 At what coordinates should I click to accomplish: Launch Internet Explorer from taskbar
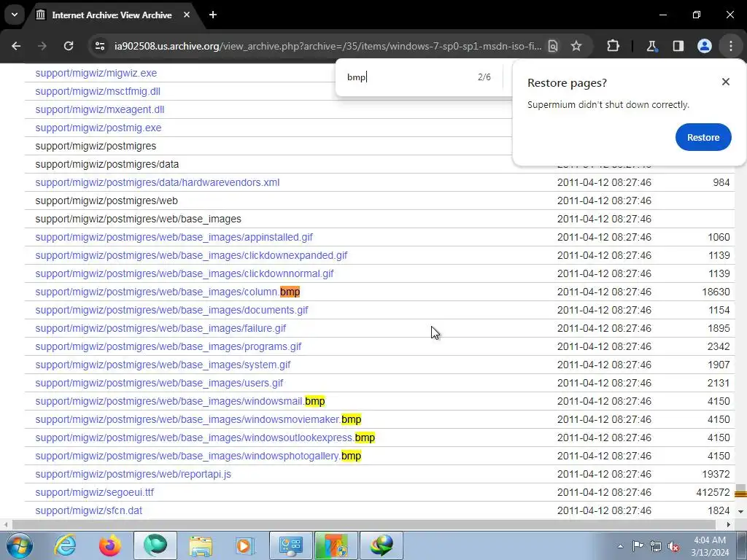65,545
